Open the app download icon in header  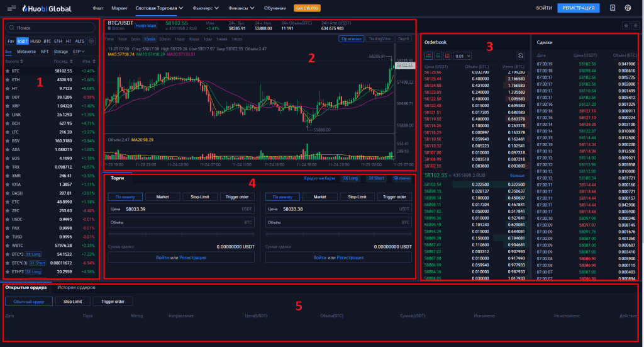click(x=613, y=8)
